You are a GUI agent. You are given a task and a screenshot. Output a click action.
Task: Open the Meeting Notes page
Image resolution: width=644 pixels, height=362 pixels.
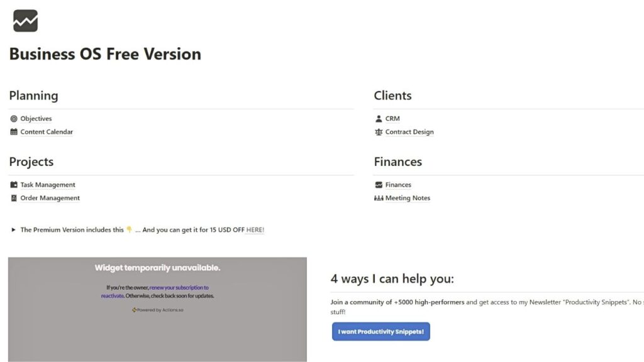[x=408, y=197]
